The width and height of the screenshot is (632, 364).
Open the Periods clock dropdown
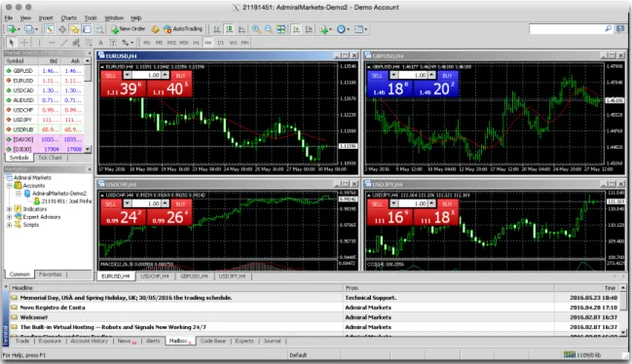[343, 29]
